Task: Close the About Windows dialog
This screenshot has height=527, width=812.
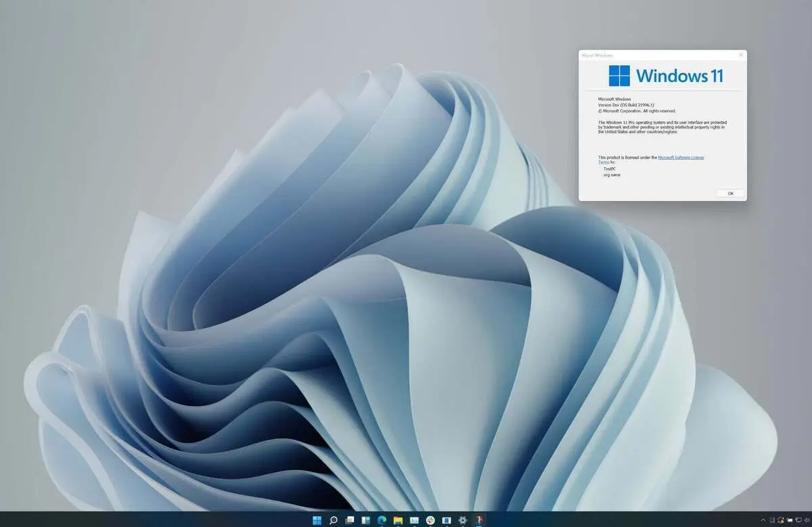Action: (740, 55)
